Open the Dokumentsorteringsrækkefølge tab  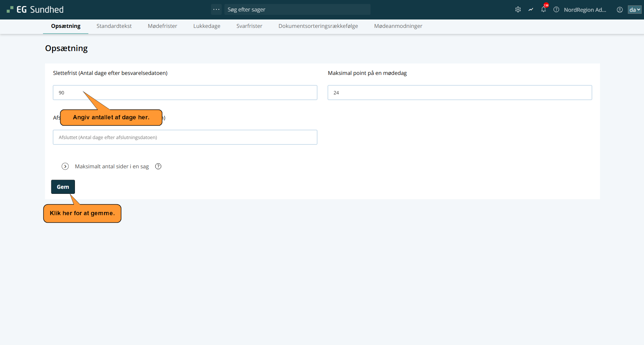[x=318, y=26]
